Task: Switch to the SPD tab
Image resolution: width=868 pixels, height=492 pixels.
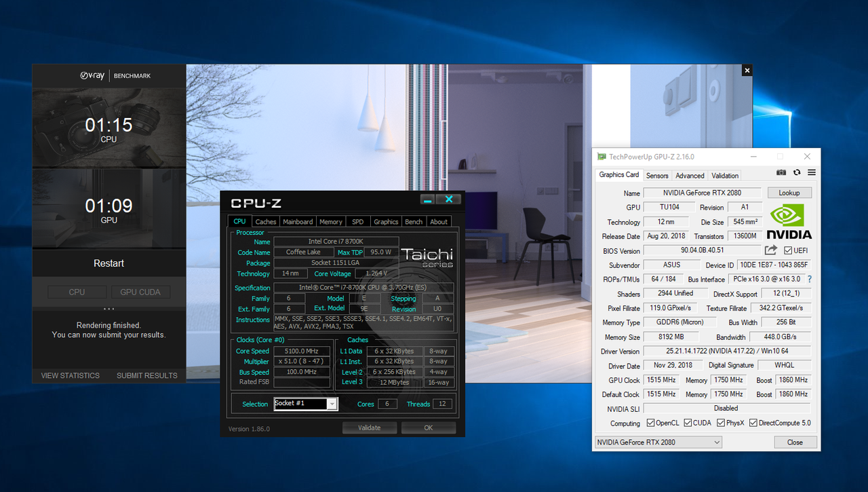Action: (357, 221)
